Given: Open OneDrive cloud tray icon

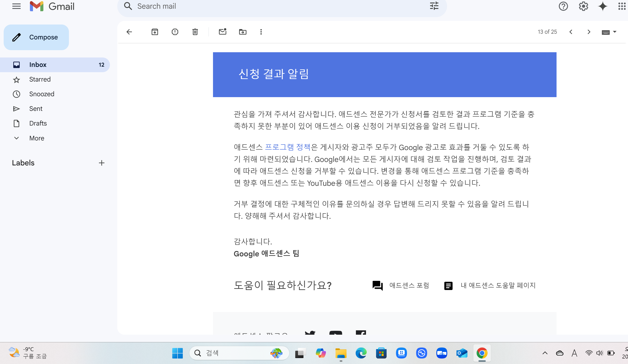Looking at the screenshot, I should pos(560,353).
